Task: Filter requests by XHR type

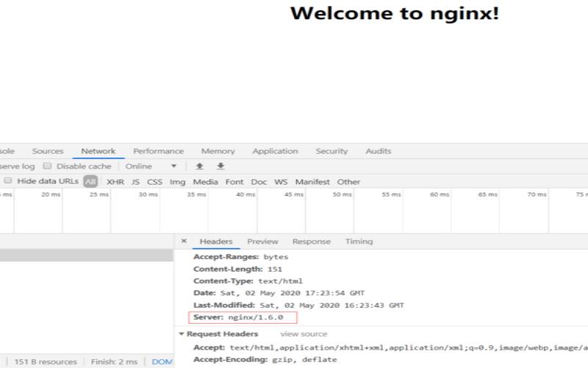Action: tap(115, 182)
